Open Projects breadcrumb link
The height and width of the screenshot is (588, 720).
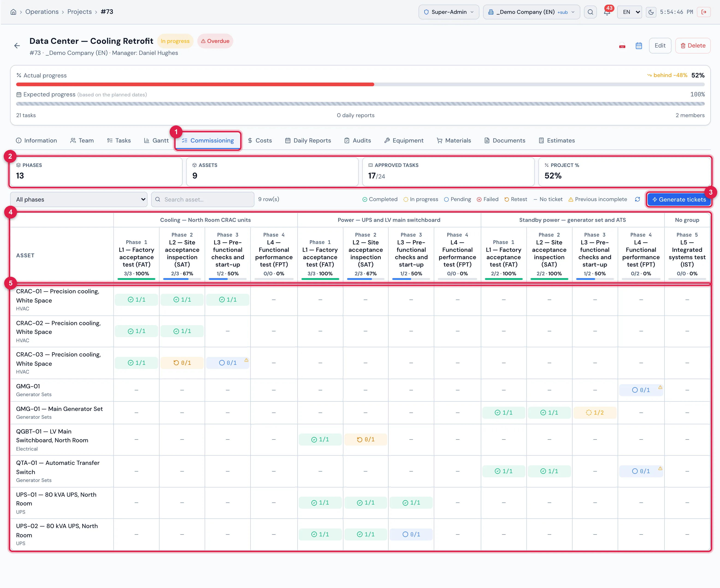coord(80,12)
